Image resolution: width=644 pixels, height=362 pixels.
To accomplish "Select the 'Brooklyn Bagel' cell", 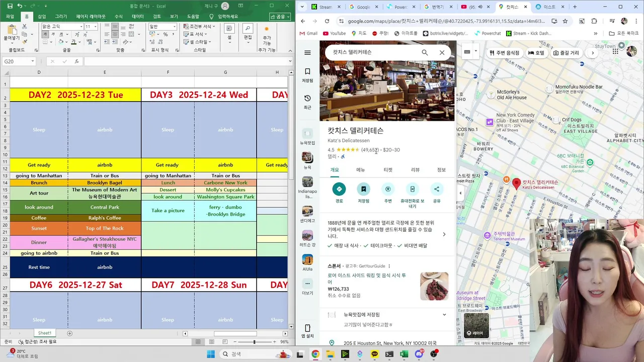I will (105, 183).
